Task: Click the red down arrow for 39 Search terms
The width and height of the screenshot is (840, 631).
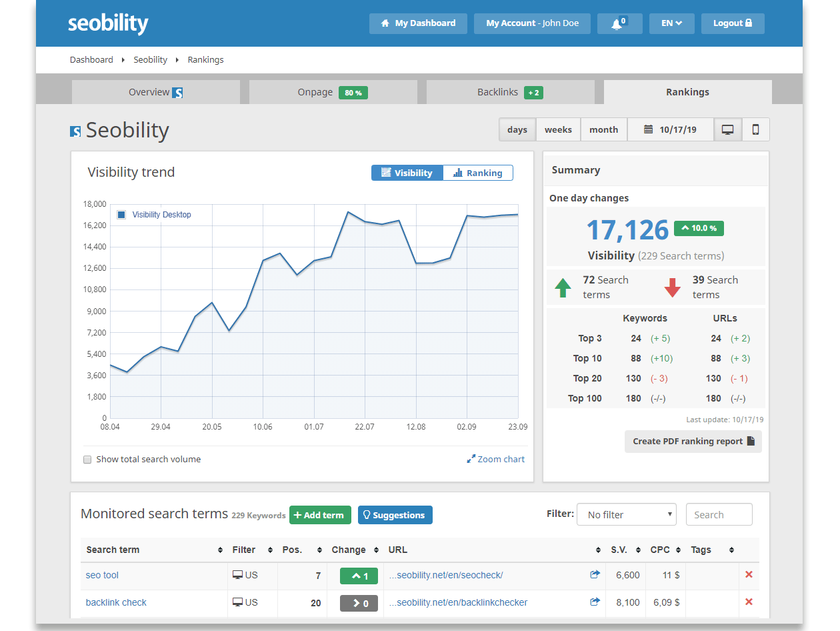Action: 672,287
